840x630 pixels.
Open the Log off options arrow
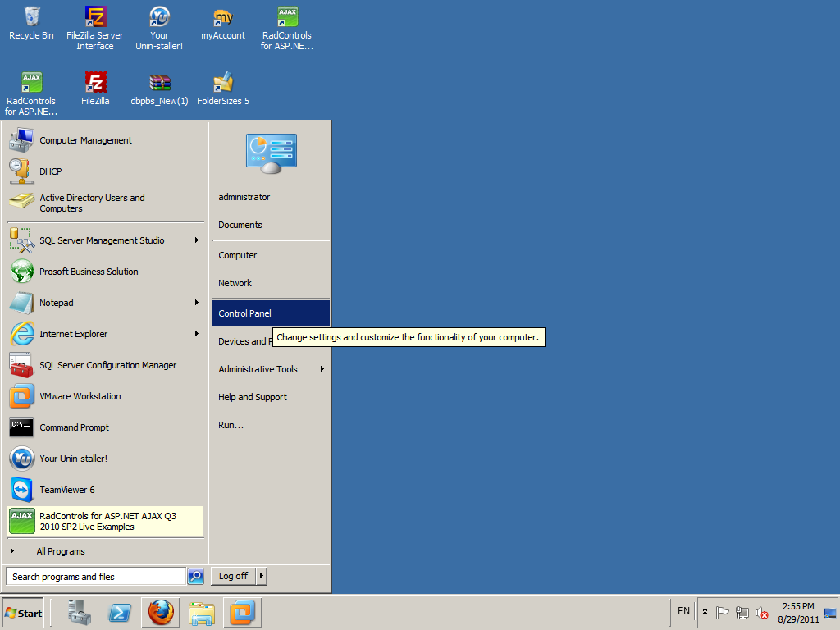262,576
